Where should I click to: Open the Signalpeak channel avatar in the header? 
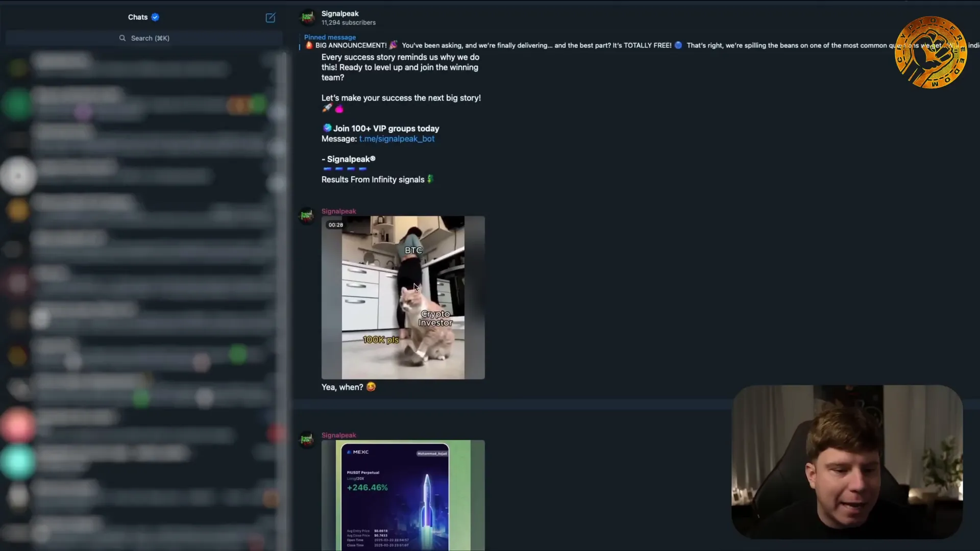(307, 18)
